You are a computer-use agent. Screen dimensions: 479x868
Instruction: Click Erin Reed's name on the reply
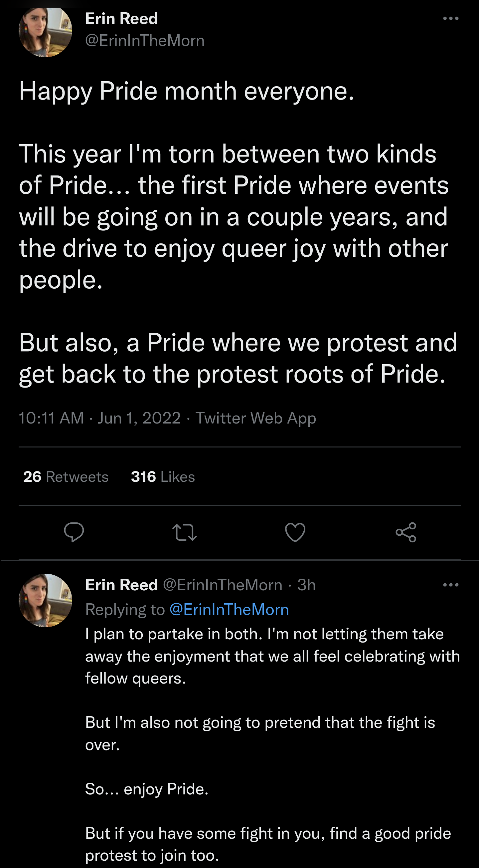tap(121, 585)
